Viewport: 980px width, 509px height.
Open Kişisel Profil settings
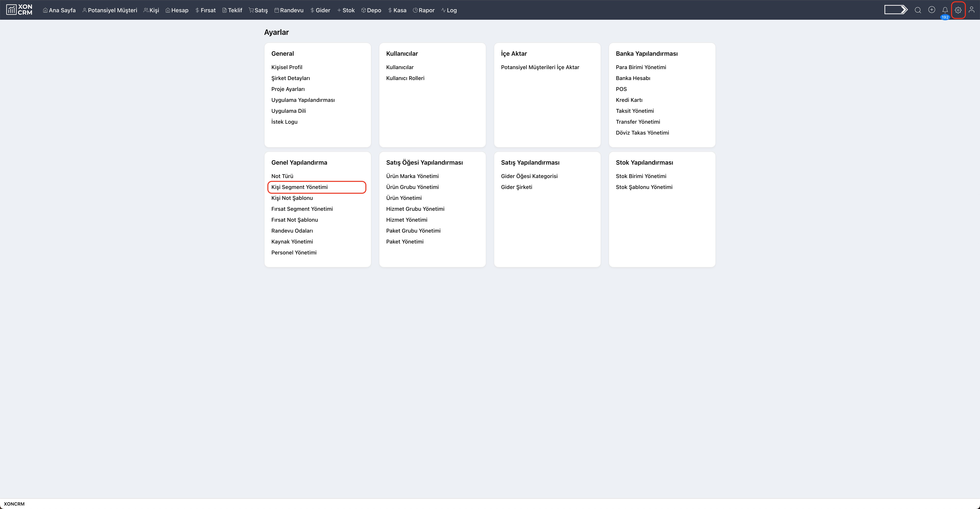tap(287, 67)
